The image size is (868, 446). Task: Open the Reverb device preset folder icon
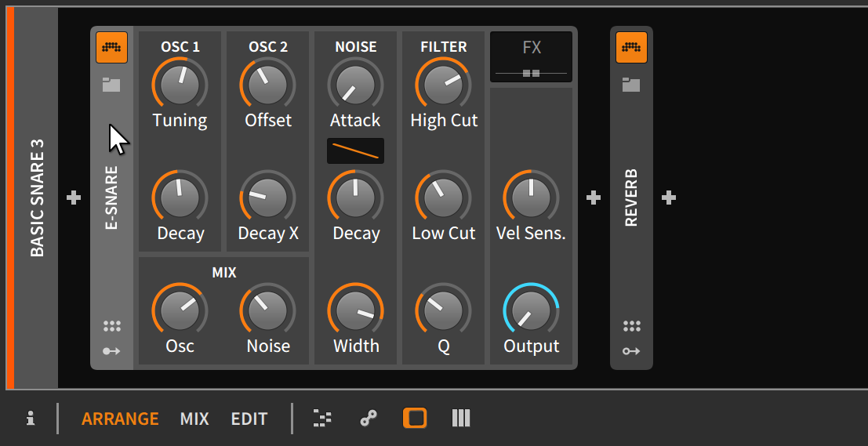pyautogui.click(x=631, y=85)
